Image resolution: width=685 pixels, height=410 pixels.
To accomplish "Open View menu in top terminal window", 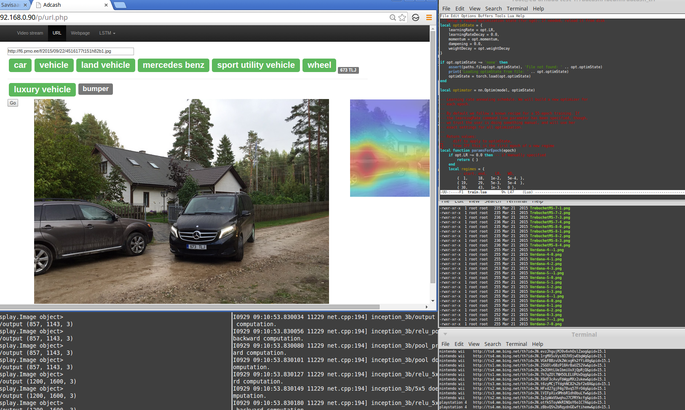I will pos(474,8).
